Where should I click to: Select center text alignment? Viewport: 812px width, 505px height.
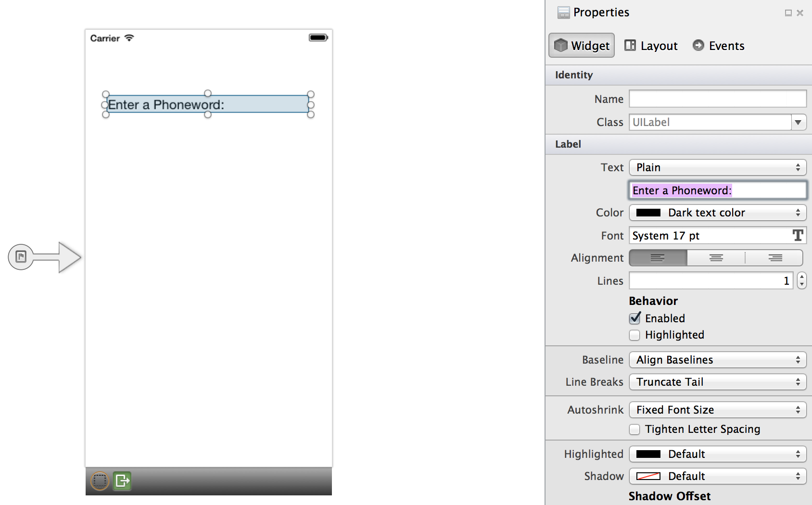pos(716,258)
